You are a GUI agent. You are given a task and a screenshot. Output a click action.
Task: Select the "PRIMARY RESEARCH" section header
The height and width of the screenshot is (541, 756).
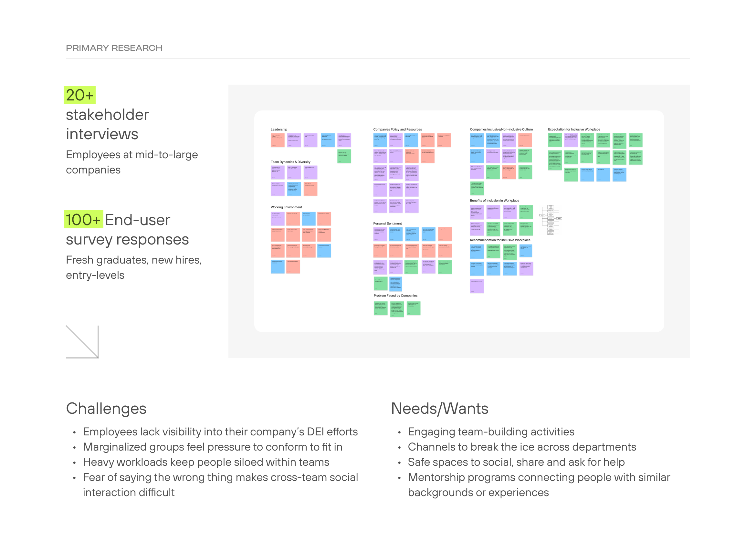114,48
